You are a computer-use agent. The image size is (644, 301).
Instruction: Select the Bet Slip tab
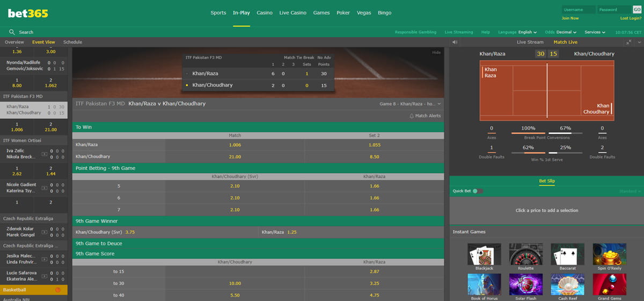[547, 181]
